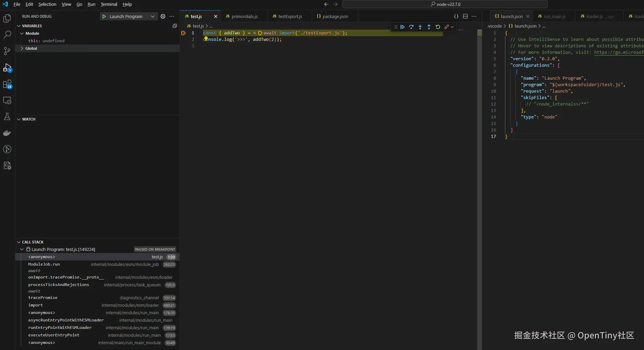
Task: Select the executeUserEntryPoint stack frame
Action: tap(97, 335)
